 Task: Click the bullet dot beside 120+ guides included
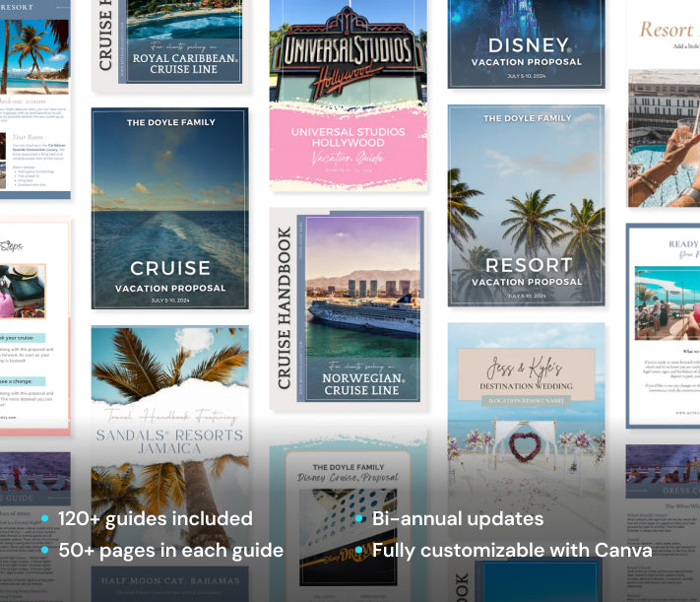pyautogui.click(x=45, y=519)
